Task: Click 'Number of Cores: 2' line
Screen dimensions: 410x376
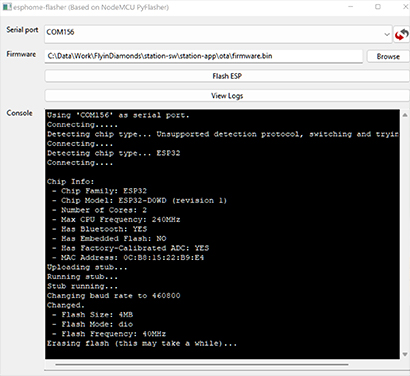Action: 99,210
